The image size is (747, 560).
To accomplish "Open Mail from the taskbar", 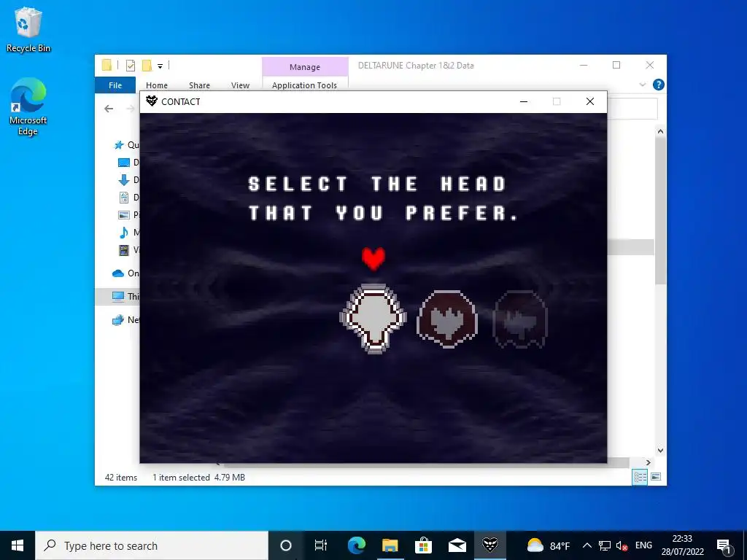I will pyautogui.click(x=457, y=545).
